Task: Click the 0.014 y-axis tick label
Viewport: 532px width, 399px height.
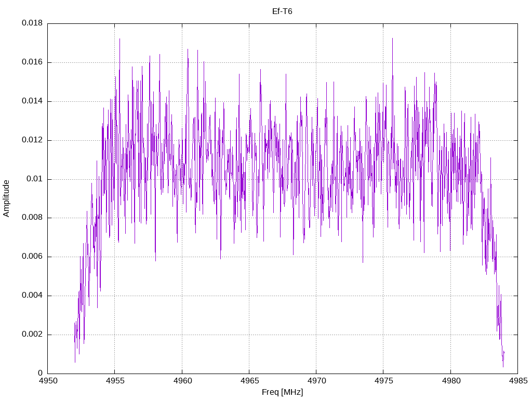Action: click(32, 101)
